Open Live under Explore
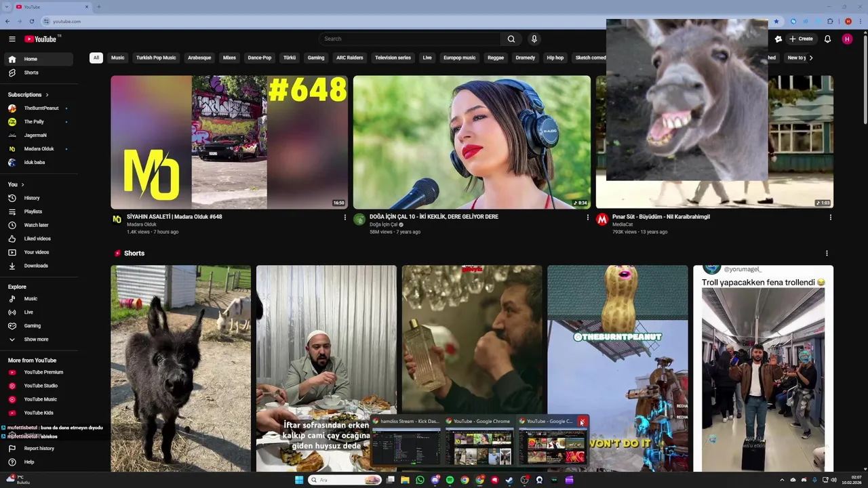Image resolution: width=868 pixels, height=488 pixels. [39, 312]
